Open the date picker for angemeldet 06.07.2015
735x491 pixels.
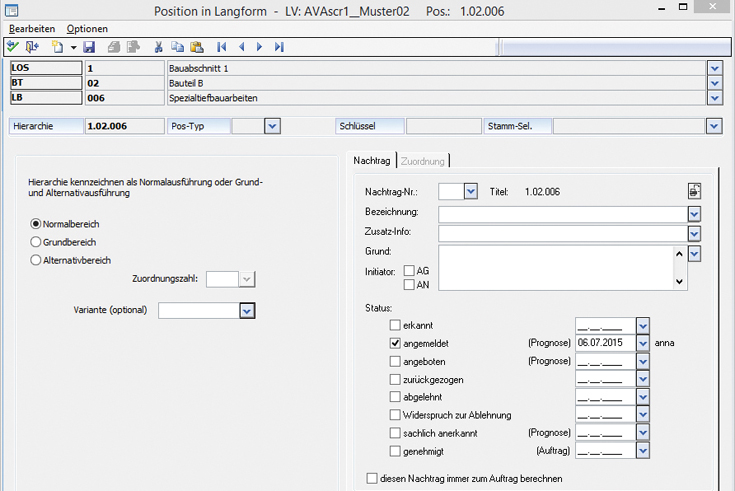[643, 343]
